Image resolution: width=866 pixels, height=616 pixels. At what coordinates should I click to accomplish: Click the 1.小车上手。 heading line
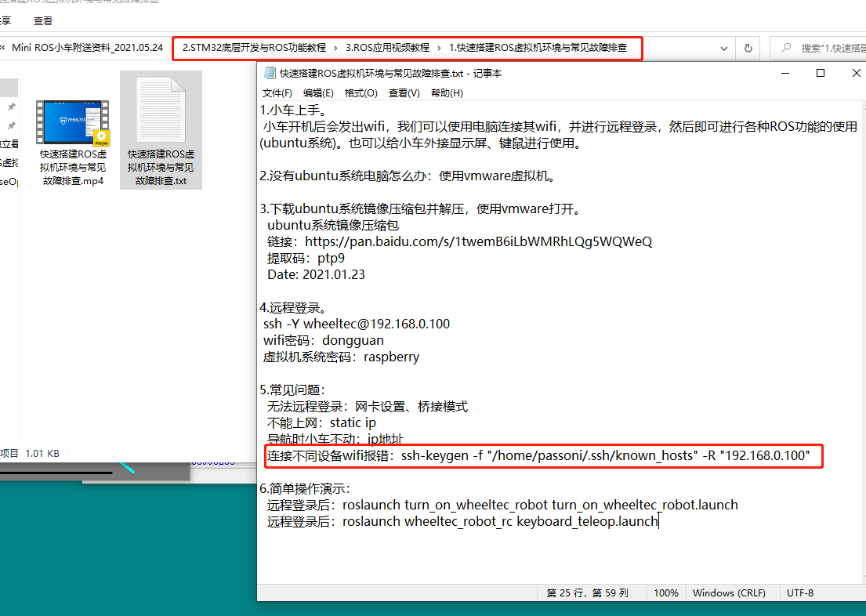click(x=294, y=111)
